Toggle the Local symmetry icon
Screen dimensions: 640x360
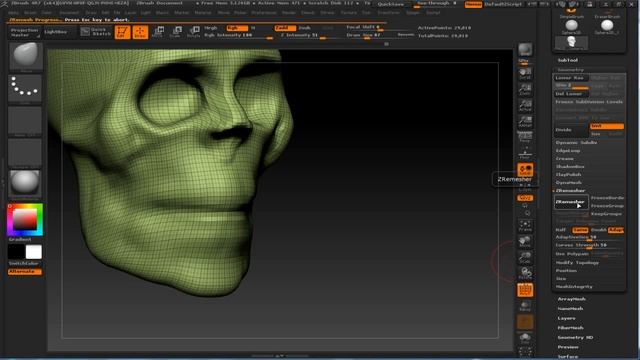point(525,169)
